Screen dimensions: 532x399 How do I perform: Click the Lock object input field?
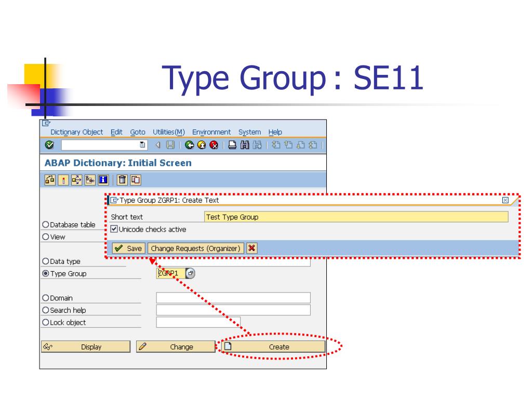[198, 322]
